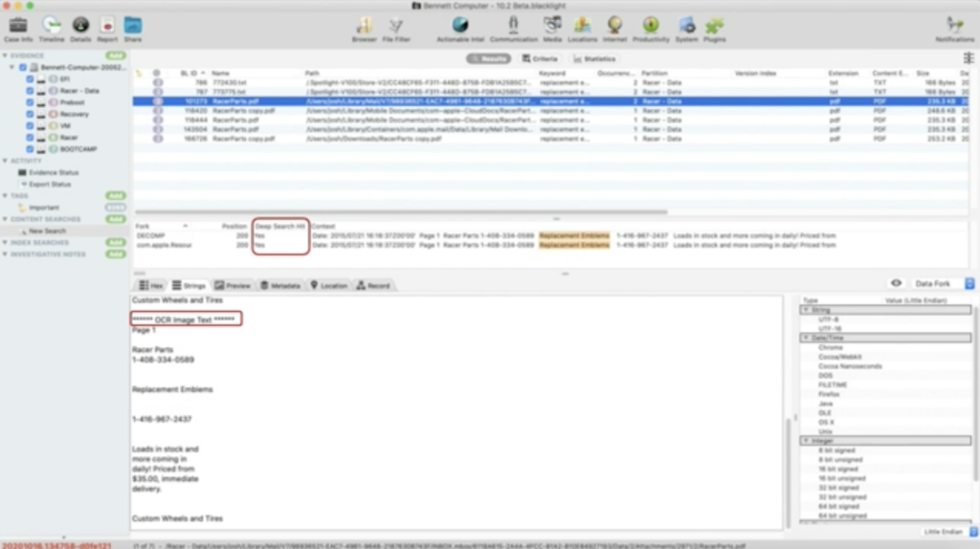The height and width of the screenshot is (549, 980).
Task: Switch to the Preview tab
Action: 233,285
